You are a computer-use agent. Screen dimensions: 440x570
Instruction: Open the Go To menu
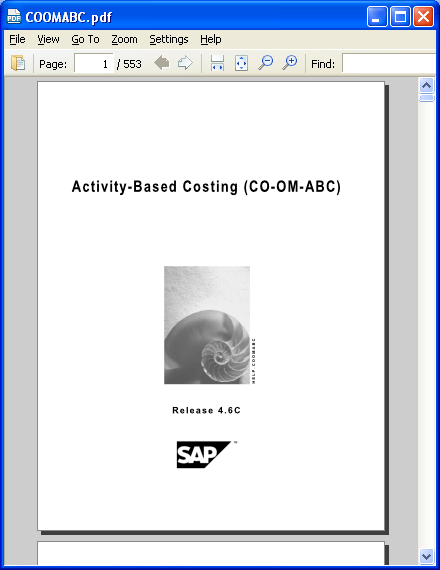85,39
